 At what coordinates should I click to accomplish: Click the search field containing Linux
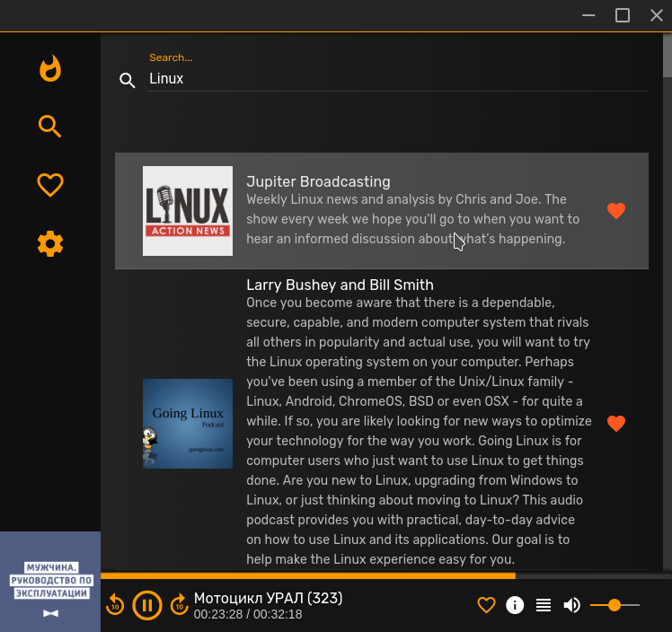[397, 79]
